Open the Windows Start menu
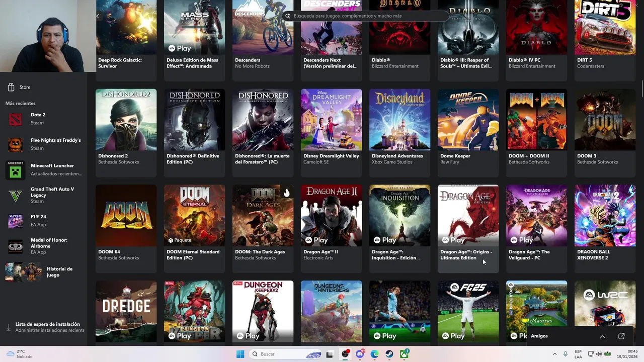 click(x=240, y=354)
